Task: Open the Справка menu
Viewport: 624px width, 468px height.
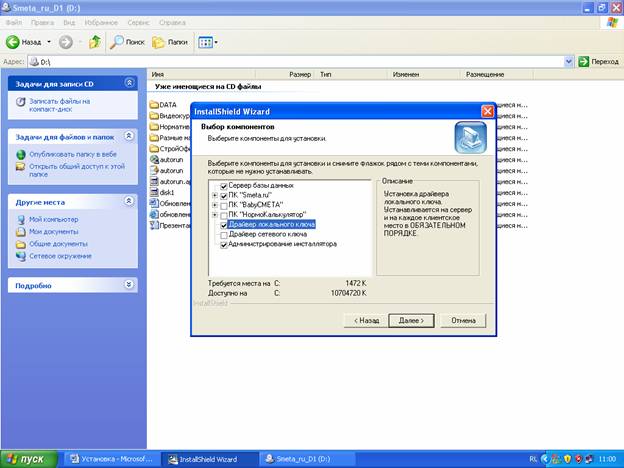Action: pos(172,21)
